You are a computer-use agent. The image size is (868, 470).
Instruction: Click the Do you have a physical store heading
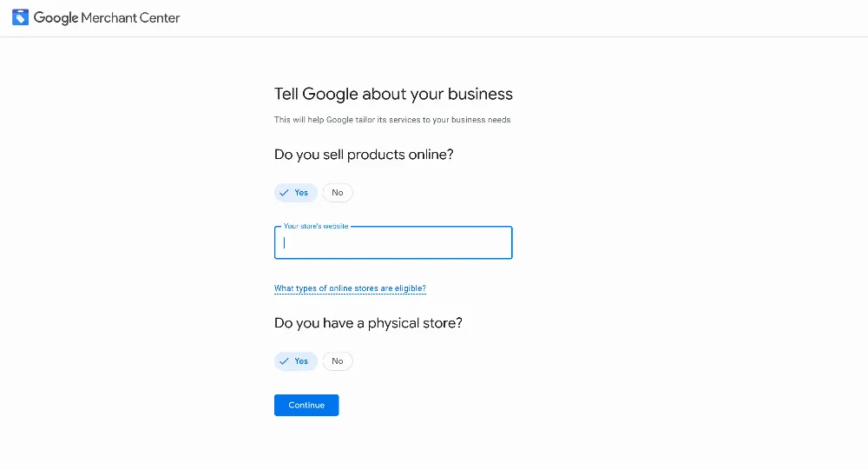pos(368,323)
